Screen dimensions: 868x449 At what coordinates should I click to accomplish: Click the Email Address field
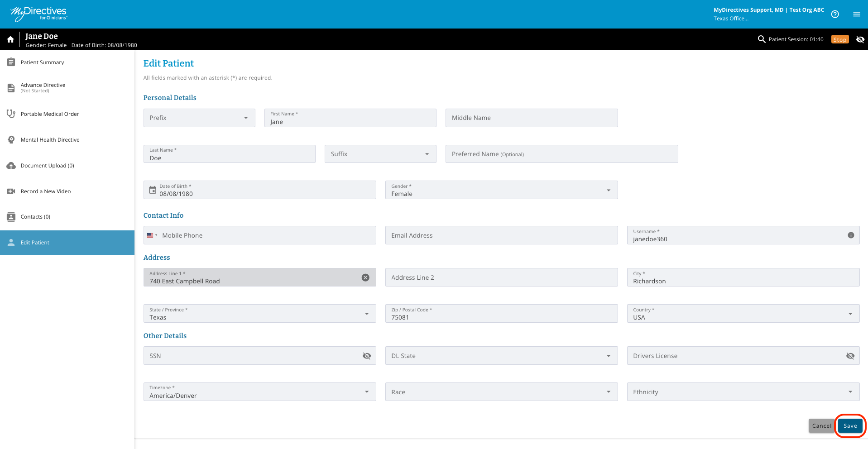(501, 235)
